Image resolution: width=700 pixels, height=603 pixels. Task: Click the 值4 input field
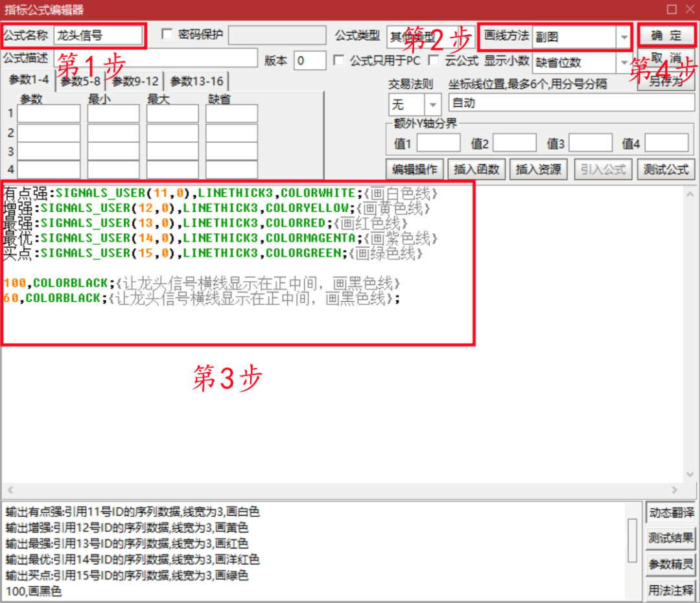click(666, 143)
